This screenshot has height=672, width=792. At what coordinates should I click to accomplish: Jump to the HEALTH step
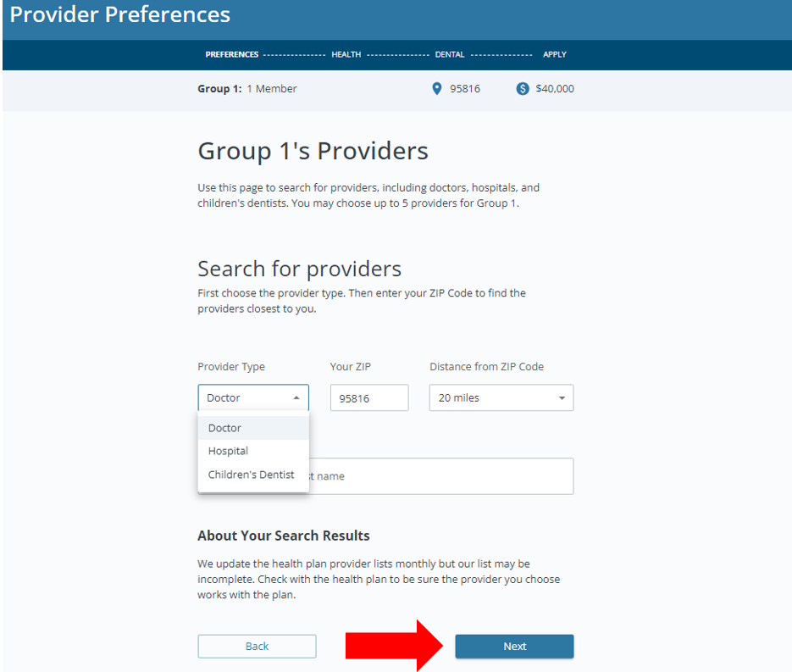click(346, 54)
